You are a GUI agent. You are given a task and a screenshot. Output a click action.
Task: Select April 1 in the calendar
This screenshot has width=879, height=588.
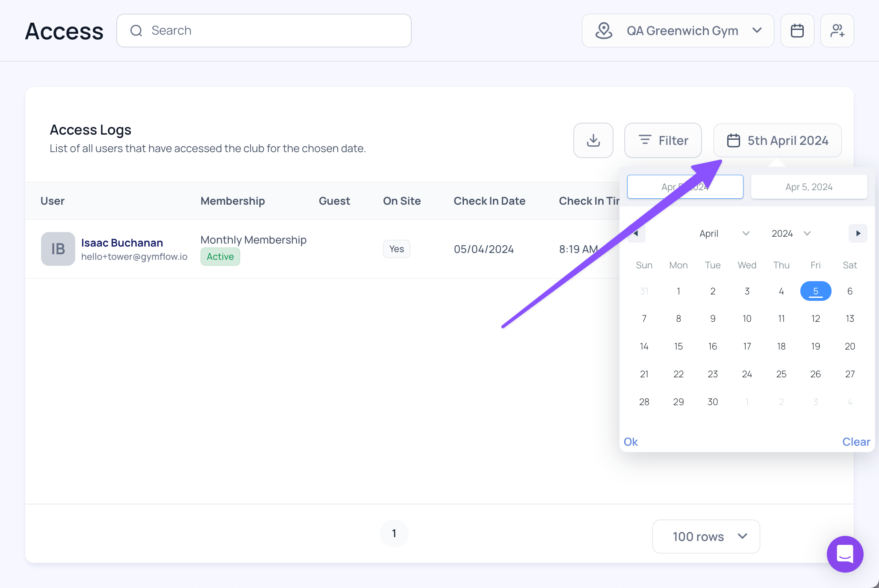point(678,291)
